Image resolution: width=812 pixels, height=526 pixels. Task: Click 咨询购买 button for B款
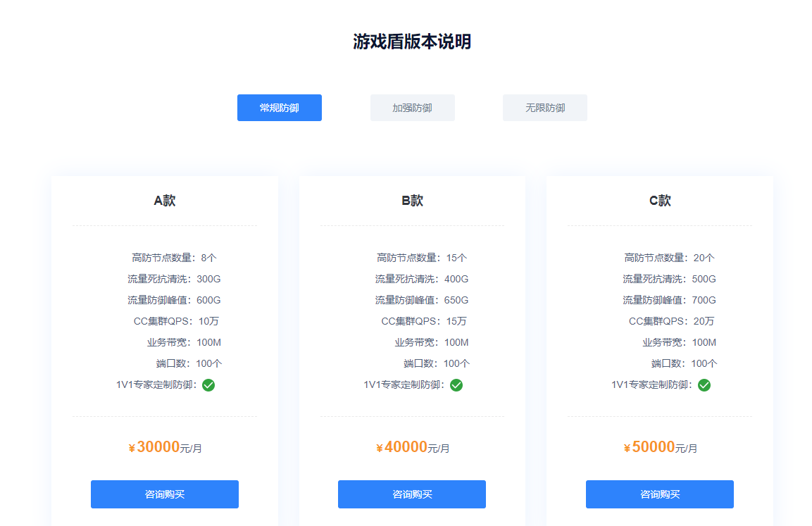(412, 494)
